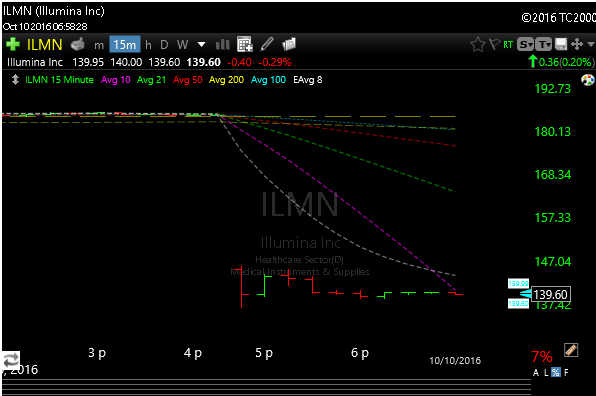Screen dimensions: 596x396
Task: Open the chart style bars icon
Action: point(223,45)
